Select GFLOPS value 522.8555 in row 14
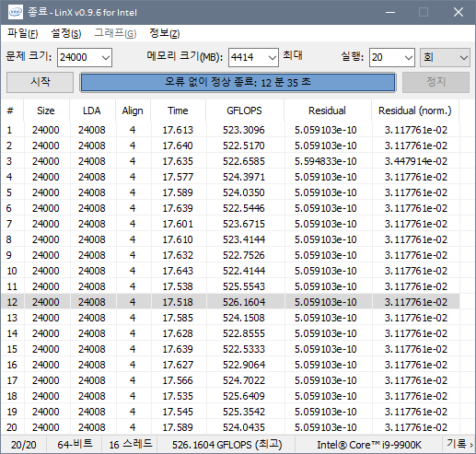Screen dimensions: 476x454 pyautogui.click(x=244, y=333)
